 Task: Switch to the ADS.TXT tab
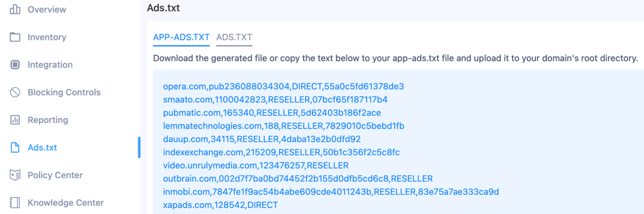(x=234, y=37)
